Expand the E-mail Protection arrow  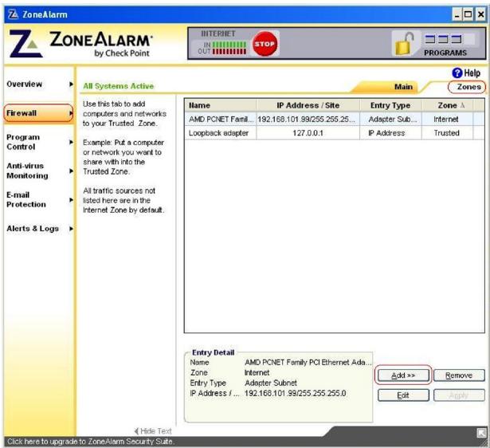tap(71, 200)
